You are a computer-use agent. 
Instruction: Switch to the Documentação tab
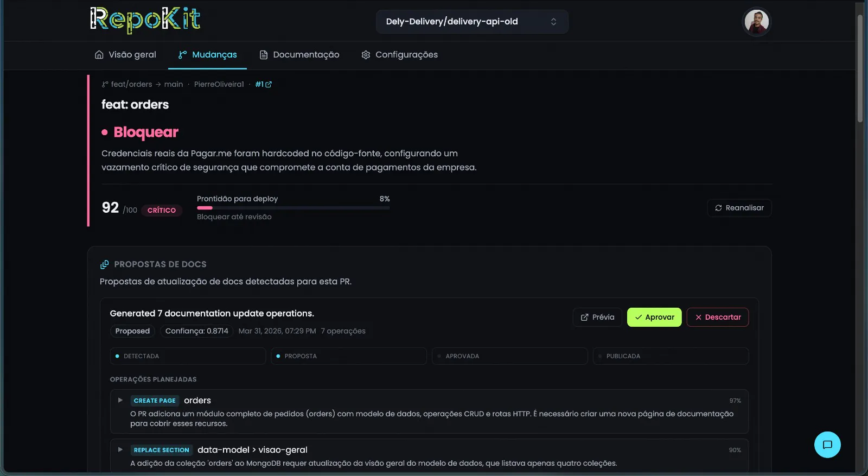(299, 55)
